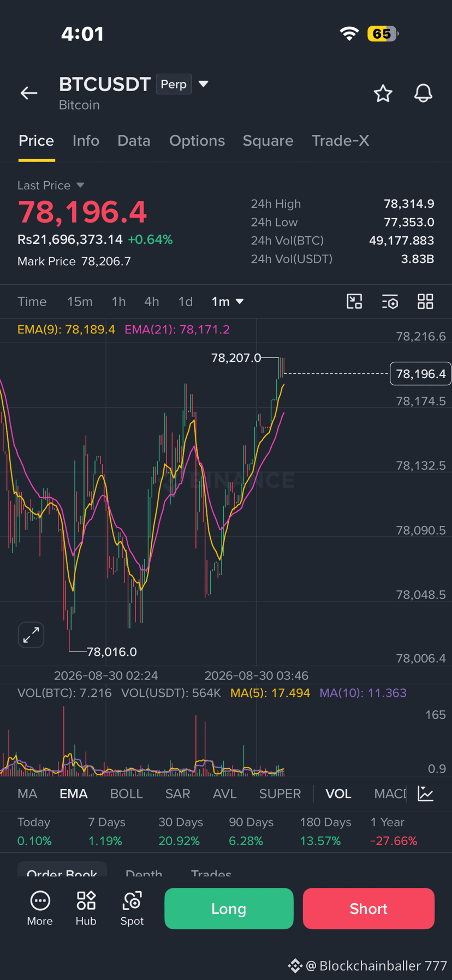452x980 pixels.
Task: Tap the 24h Vol(USDT) value 3.83B
Action: (418, 259)
